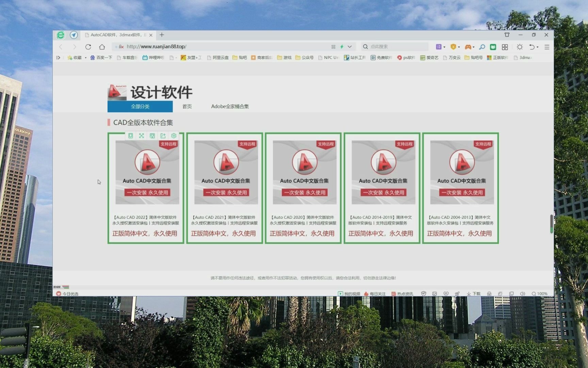The width and height of the screenshot is (588, 368).
Task: Click the page vertical scrollbar thumb
Action: (551, 224)
